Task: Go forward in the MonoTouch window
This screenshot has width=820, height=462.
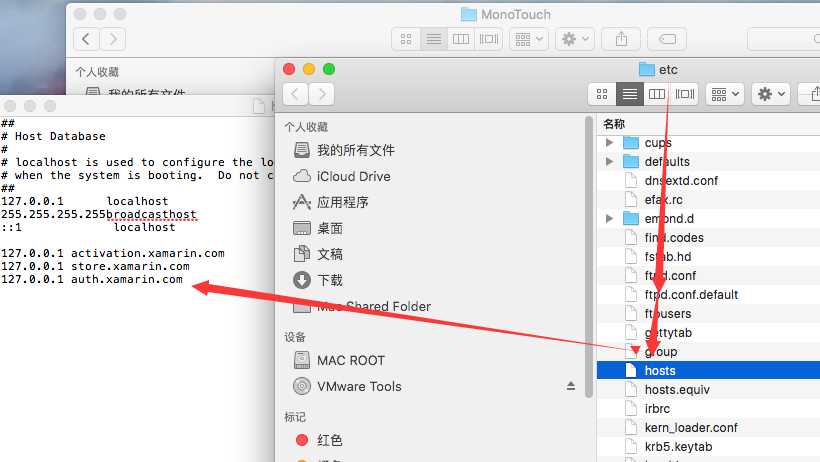Action: tap(113, 39)
